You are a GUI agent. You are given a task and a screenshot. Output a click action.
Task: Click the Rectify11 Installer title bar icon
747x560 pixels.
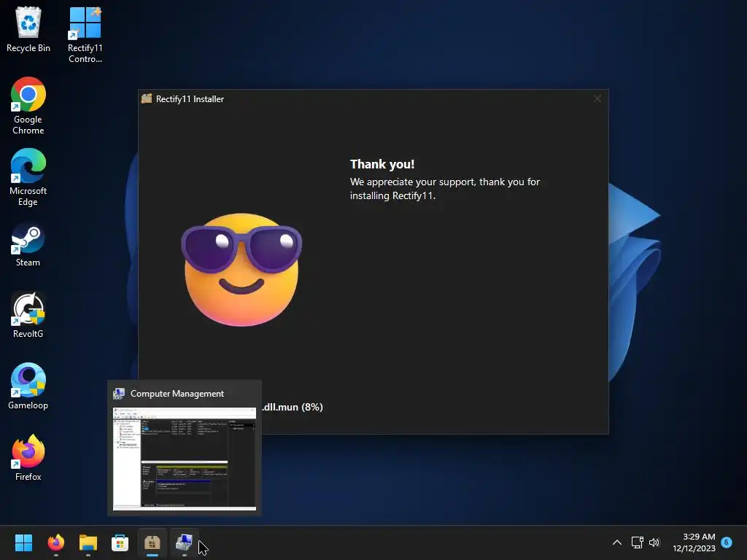(x=147, y=98)
